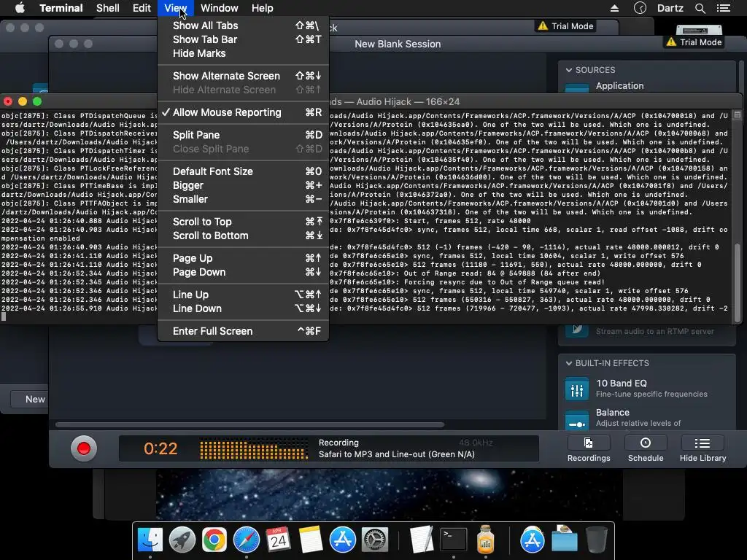Choose Page Up
Image resolution: width=747 pixels, height=560 pixels.
pos(243,258)
